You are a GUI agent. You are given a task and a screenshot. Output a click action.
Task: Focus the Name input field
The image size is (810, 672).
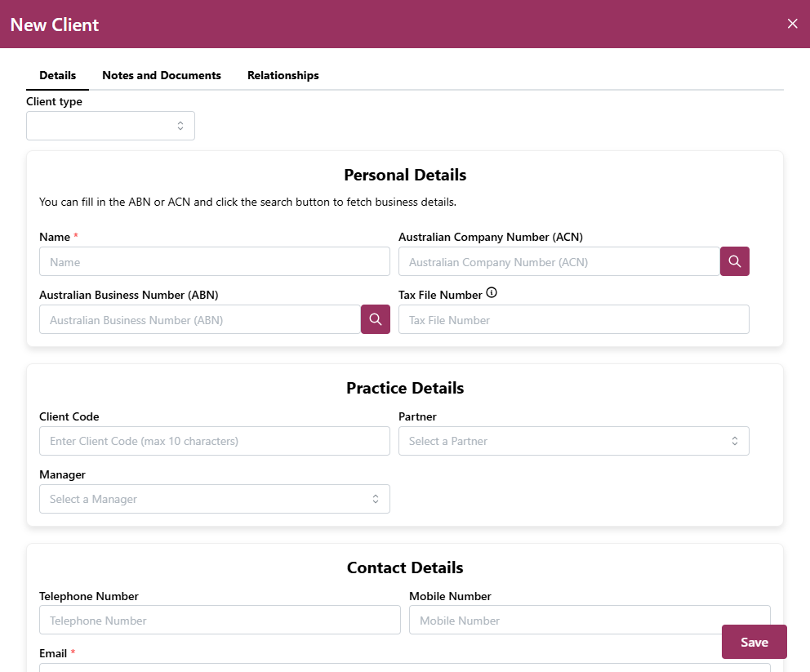214,262
